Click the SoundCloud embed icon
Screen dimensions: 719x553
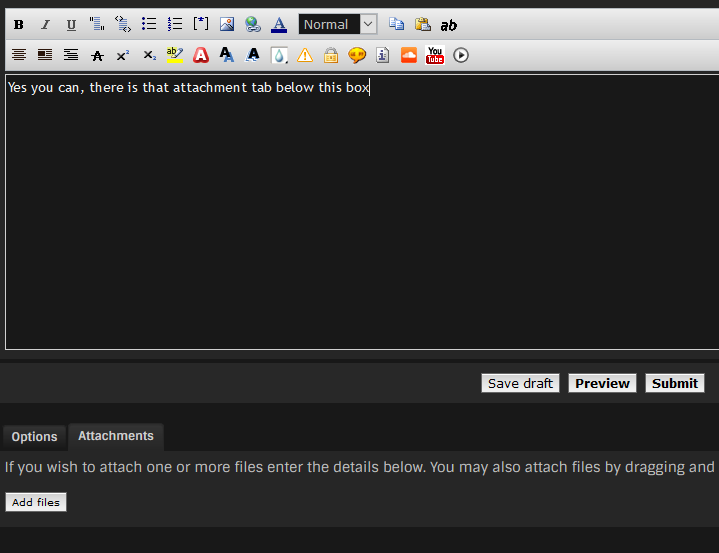tap(408, 55)
